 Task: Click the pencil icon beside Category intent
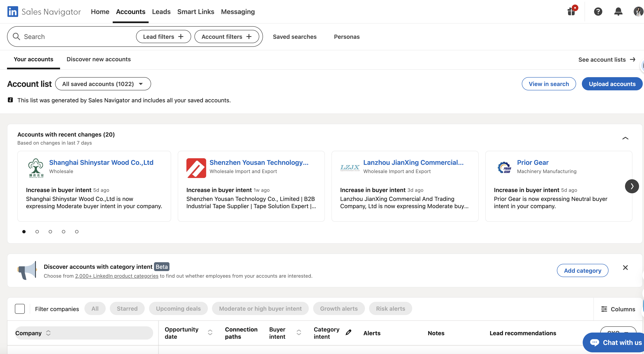click(348, 333)
